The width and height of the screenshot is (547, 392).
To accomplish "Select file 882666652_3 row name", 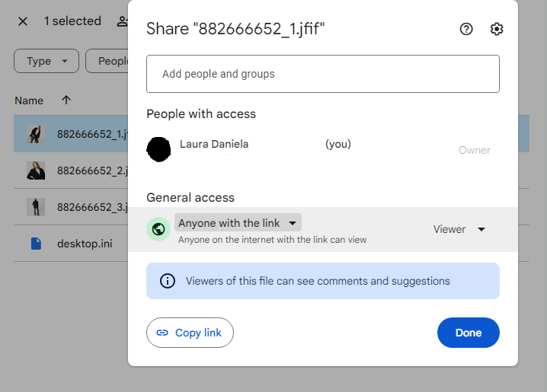I will pos(92,207).
